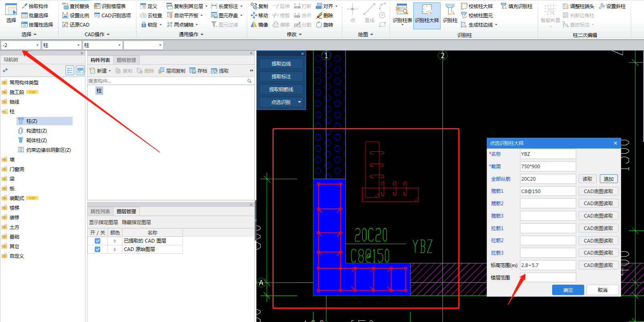Select the 拾取构件 pick component tool
644x322 pixels.
tap(35, 6)
